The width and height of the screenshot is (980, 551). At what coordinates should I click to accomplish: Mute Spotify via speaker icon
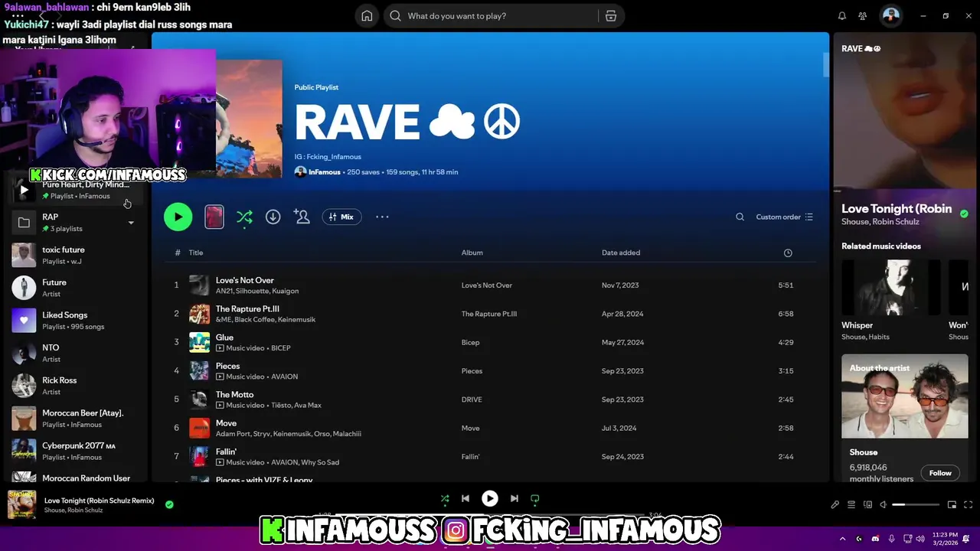(x=883, y=504)
